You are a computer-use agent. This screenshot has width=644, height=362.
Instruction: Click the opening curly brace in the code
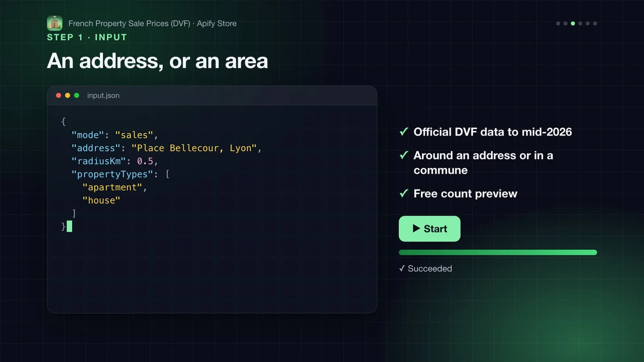63,121
